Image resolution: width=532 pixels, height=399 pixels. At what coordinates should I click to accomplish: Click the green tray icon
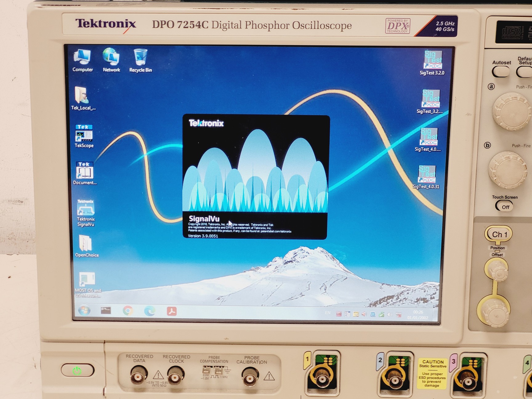[381, 314]
